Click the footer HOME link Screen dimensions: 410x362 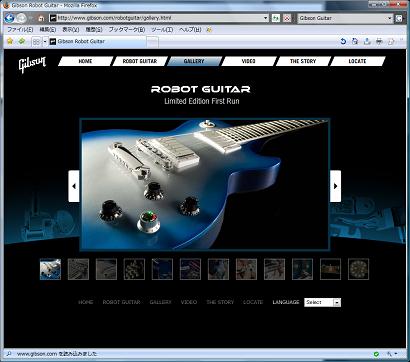pos(86,302)
